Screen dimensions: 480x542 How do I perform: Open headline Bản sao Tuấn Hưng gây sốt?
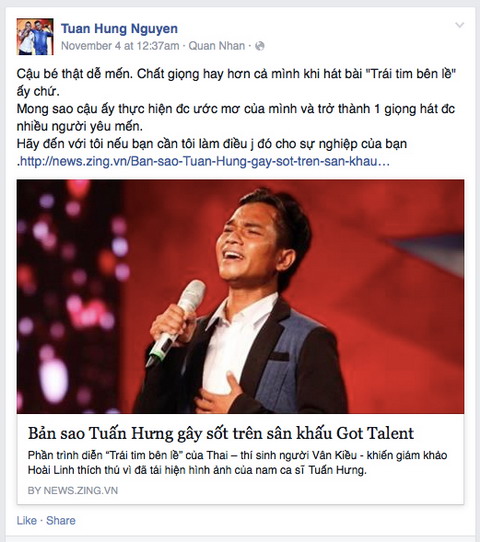click(x=221, y=433)
